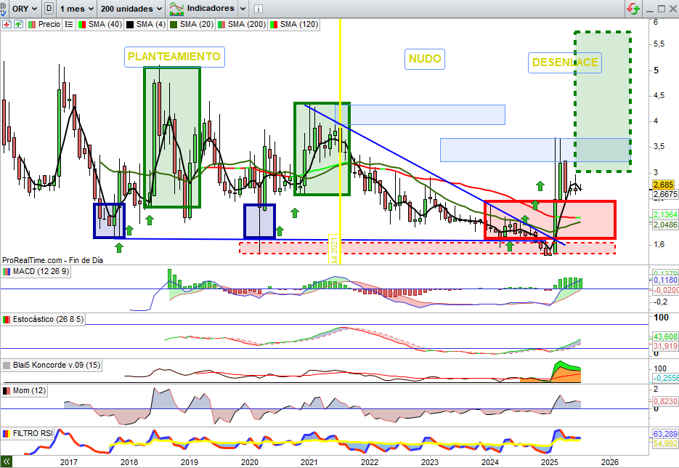Image resolution: width=679 pixels, height=468 pixels.
Task: Open the '200 unidades' dropdown
Action: pos(131,9)
